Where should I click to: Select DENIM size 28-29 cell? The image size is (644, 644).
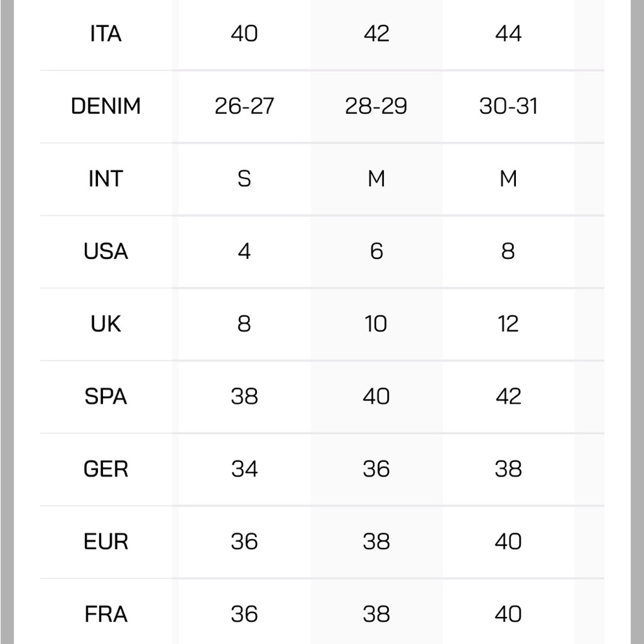point(376,106)
